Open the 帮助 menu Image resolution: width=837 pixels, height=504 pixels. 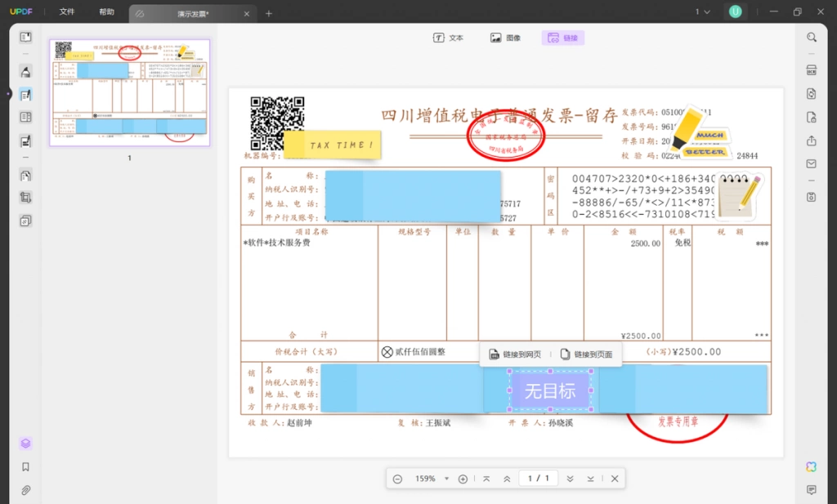click(x=107, y=11)
